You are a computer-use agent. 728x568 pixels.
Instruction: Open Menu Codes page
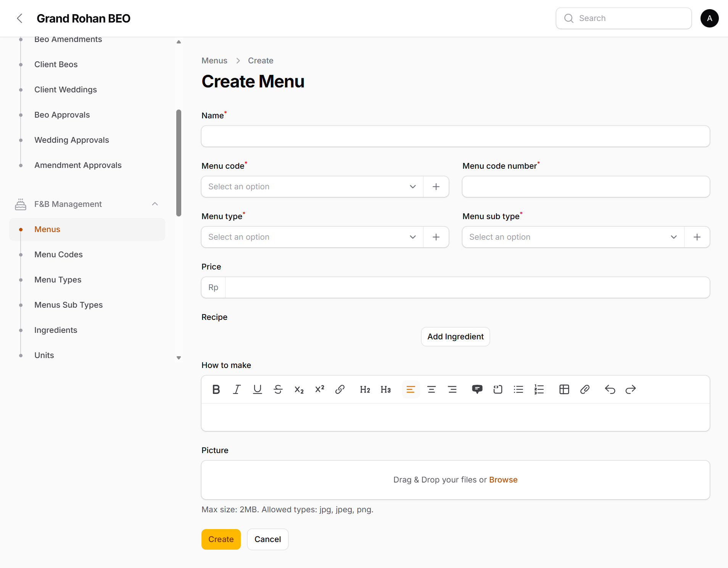coord(58,255)
